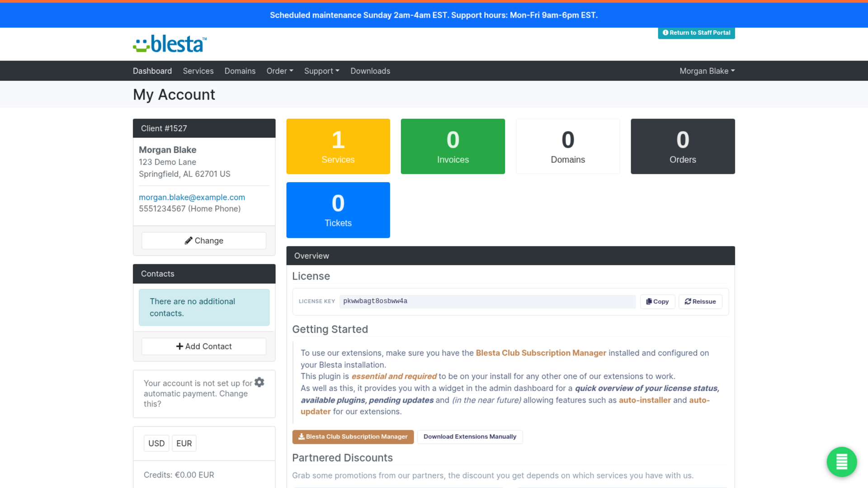Expand the Order dropdown menu
This screenshot has height=488, width=868.
pyautogui.click(x=280, y=71)
